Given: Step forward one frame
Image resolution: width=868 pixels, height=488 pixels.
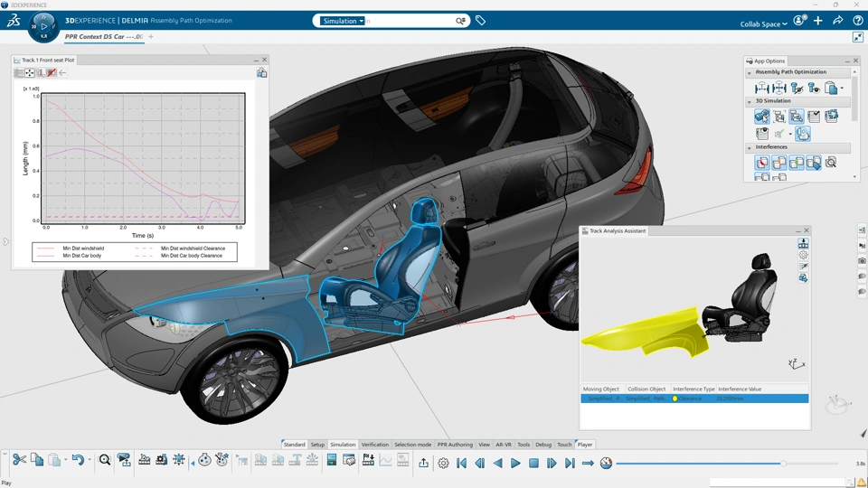Looking at the screenshot, I should tap(552, 463).
